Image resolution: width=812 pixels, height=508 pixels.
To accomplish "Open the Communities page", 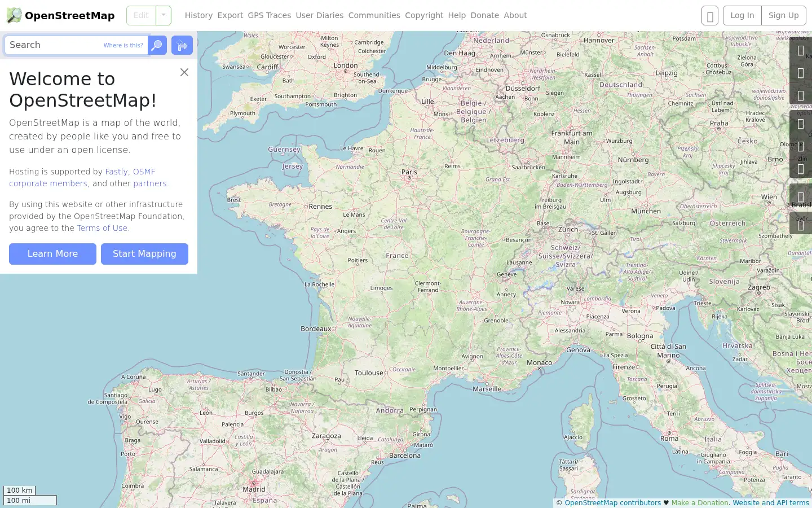I will pos(374,15).
